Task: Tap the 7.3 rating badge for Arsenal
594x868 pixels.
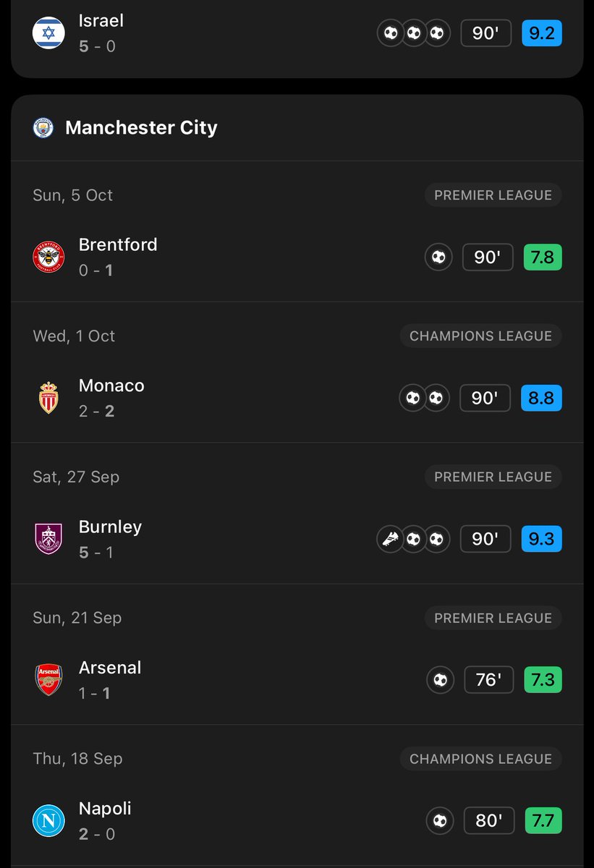Action: point(541,681)
